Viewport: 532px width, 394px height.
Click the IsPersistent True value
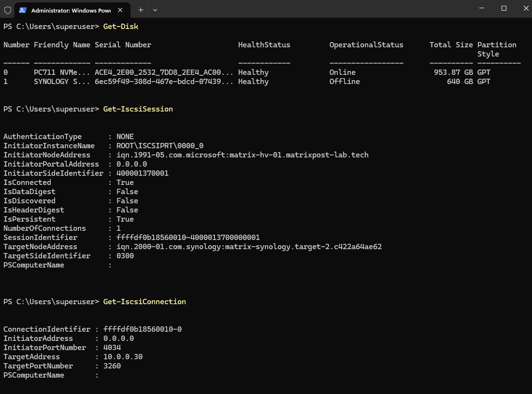coord(125,219)
